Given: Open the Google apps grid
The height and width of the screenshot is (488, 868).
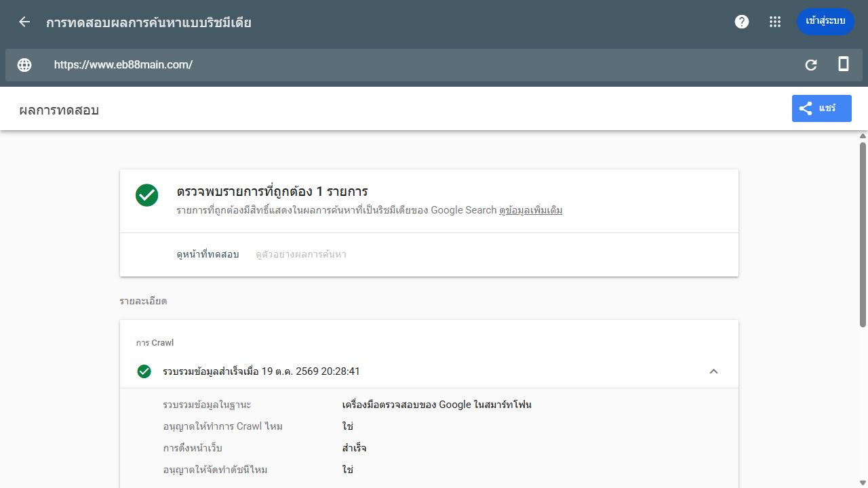Looking at the screenshot, I should coord(775,22).
